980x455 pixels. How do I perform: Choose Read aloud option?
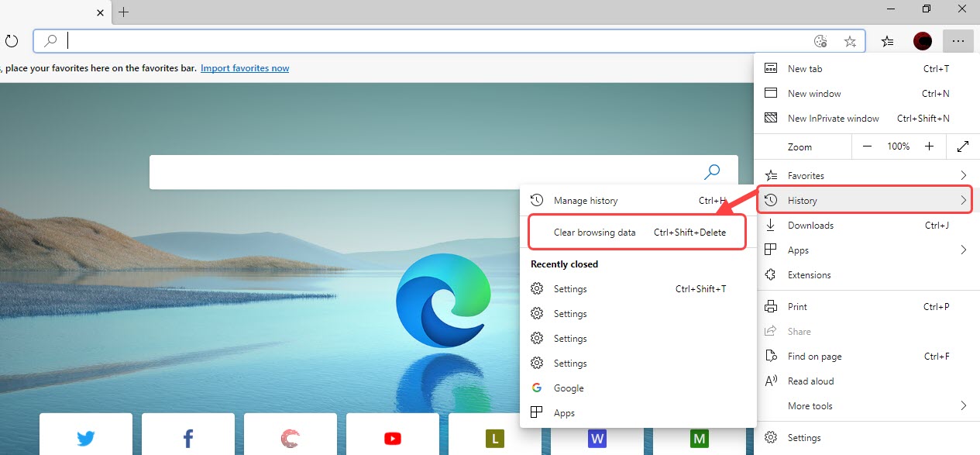coord(866,381)
